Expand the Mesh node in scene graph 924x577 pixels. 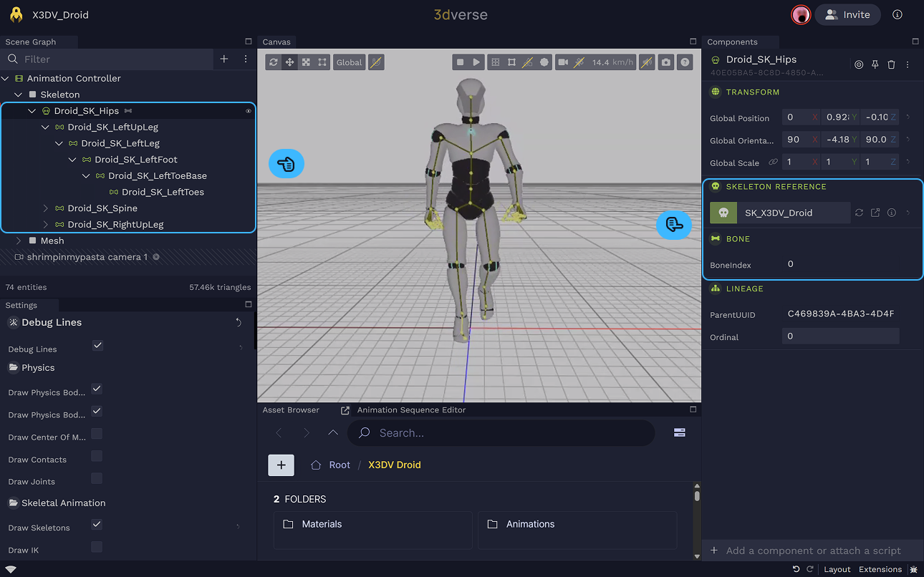tap(19, 241)
